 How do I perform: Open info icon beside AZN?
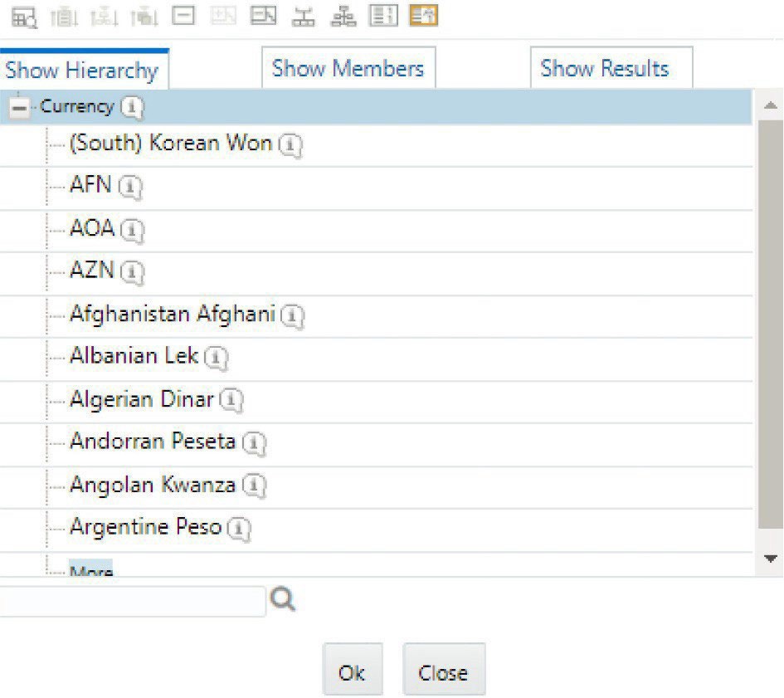click(132, 273)
